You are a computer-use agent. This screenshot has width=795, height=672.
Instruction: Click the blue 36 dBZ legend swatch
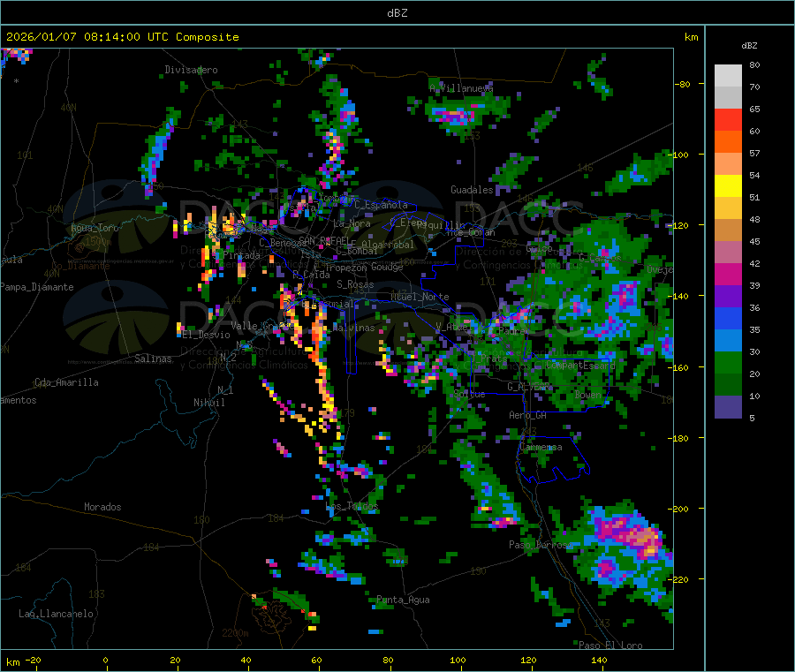point(728,318)
